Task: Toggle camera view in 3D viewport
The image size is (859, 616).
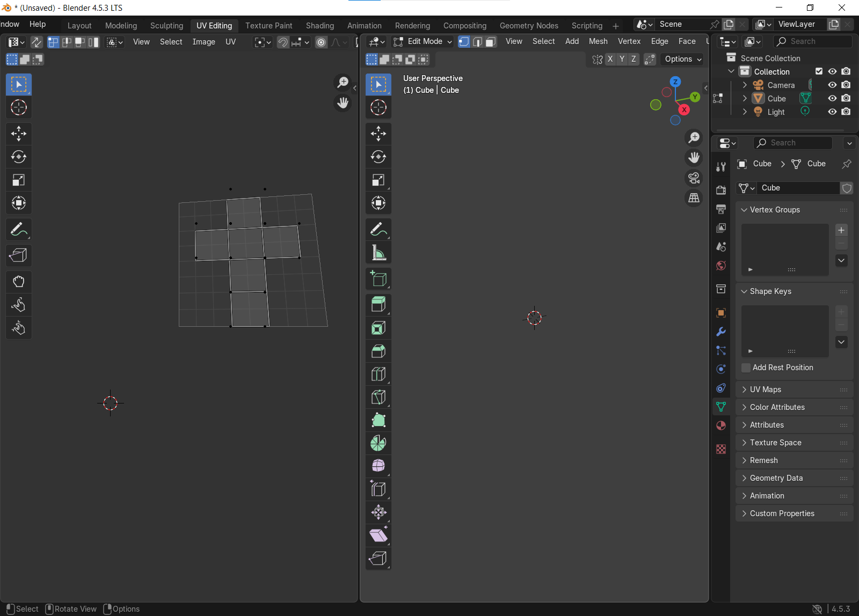Action: click(694, 178)
